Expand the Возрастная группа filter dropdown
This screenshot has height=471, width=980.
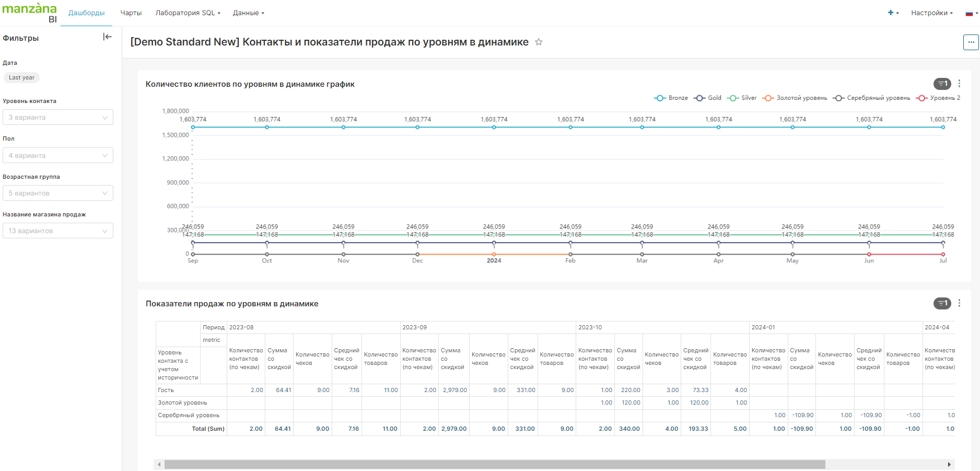58,193
